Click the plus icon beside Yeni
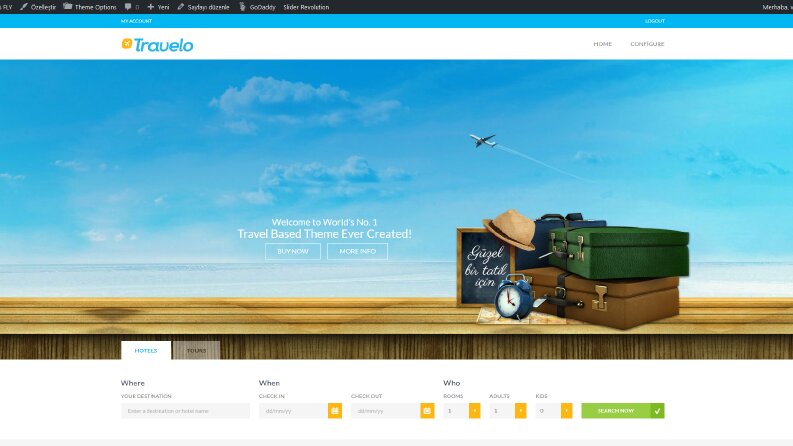The height and width of the screenshot is (446, 793). 150,7
